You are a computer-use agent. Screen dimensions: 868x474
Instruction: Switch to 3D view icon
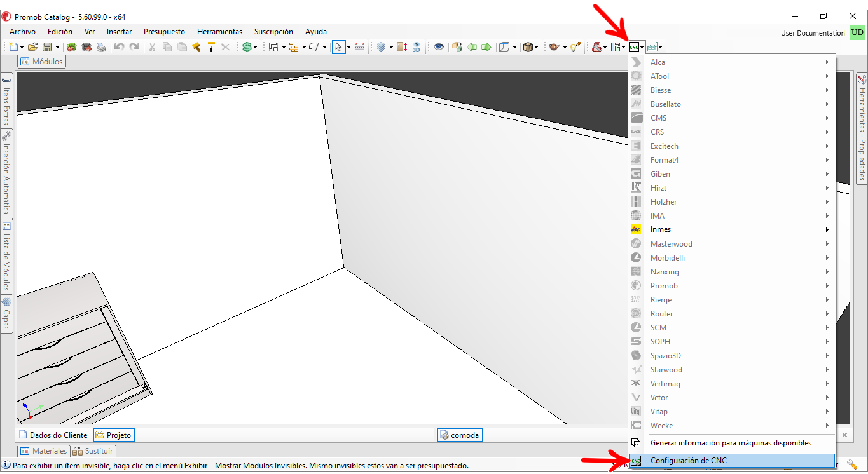(x=417, y=47)
